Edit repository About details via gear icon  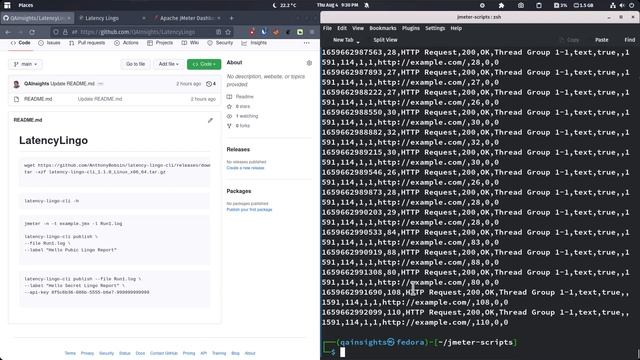click(x=309, y=63)
